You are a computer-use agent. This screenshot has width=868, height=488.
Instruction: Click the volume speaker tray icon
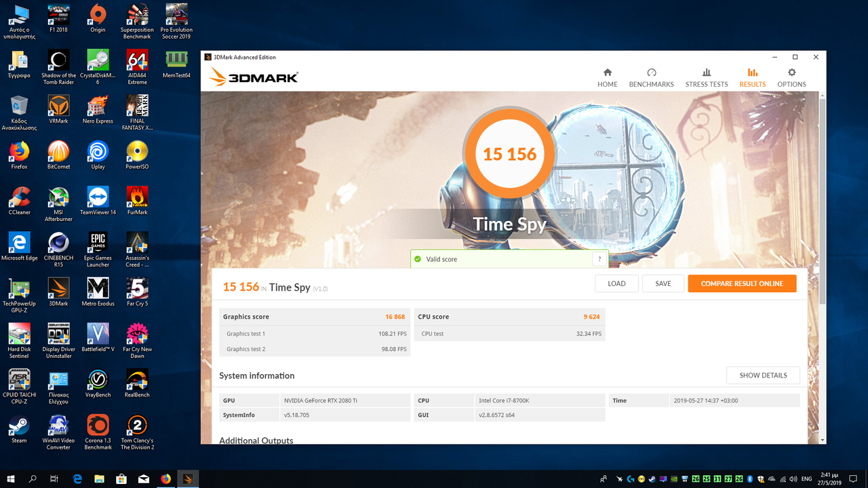tap(792, 479)
